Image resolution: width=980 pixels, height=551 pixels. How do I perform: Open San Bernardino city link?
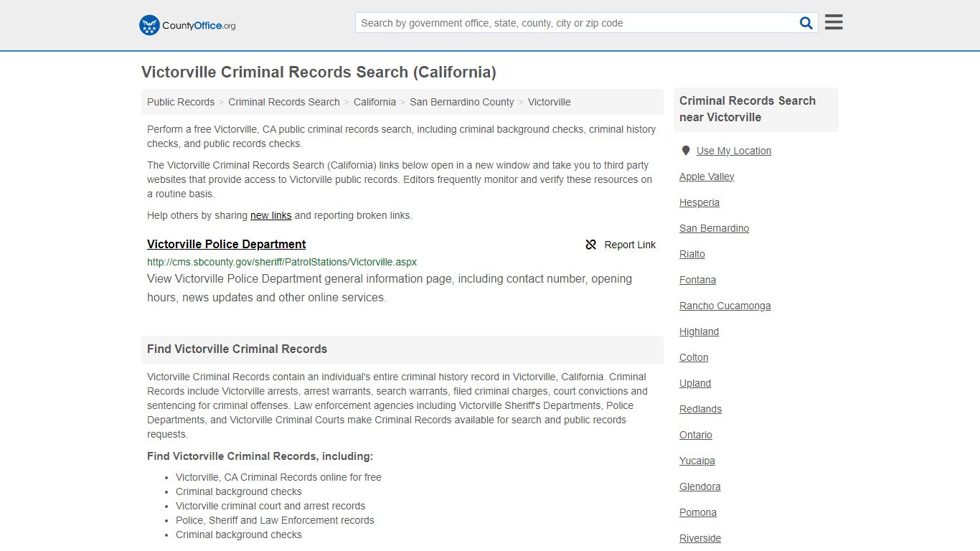point(714,228)
